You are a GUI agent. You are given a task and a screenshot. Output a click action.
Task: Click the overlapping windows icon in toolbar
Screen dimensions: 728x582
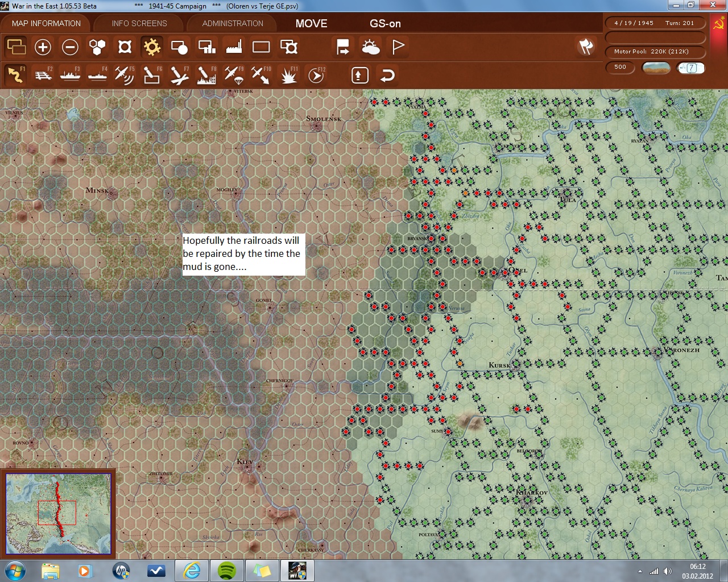tap(16, 47)
